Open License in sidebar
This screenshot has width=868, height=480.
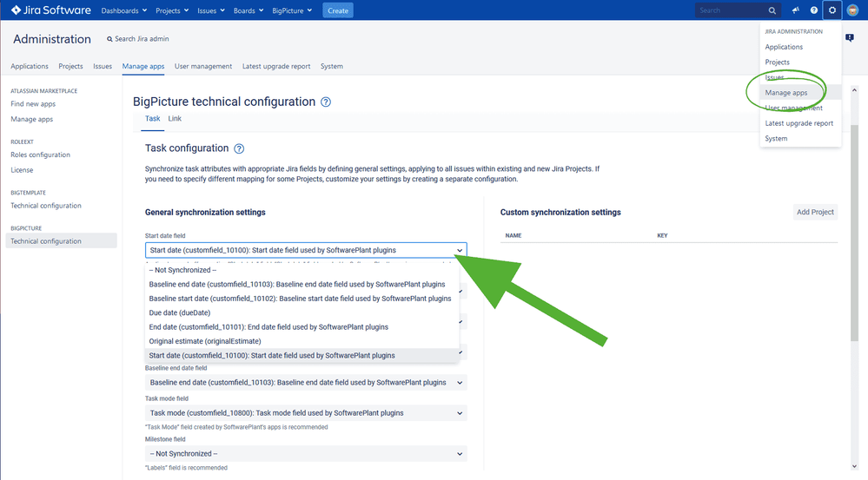22,170
